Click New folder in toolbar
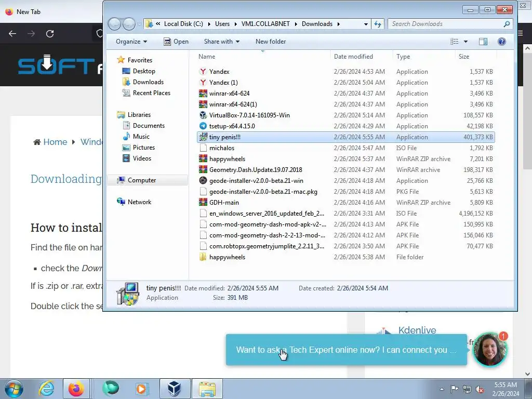Image resolution: width=532 pixels, height=399 pixels. tap(270, 42)
